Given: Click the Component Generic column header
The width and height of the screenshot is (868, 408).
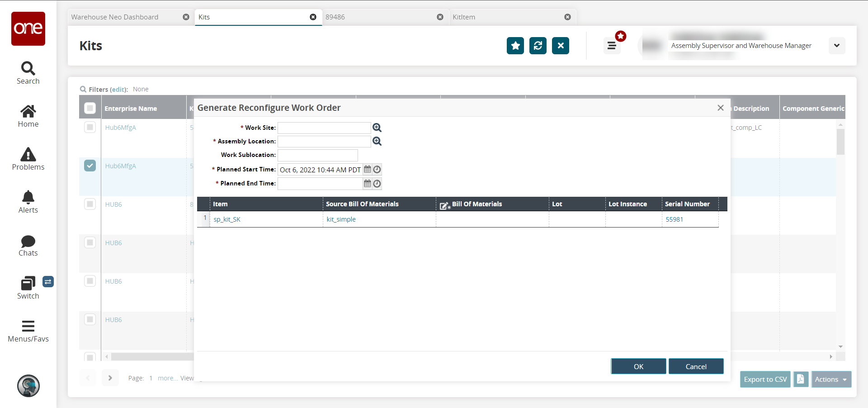Looking at the screenshot, I should pyautogui.click(x=813, y=109).
